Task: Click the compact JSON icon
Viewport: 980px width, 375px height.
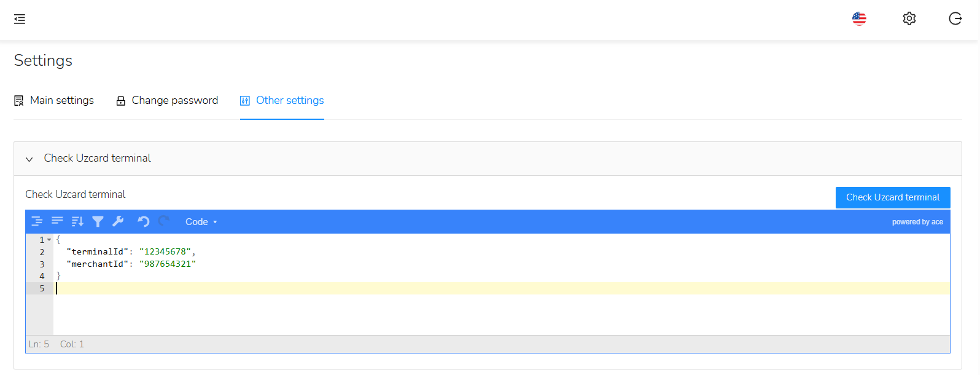Action: click(57, 221)
